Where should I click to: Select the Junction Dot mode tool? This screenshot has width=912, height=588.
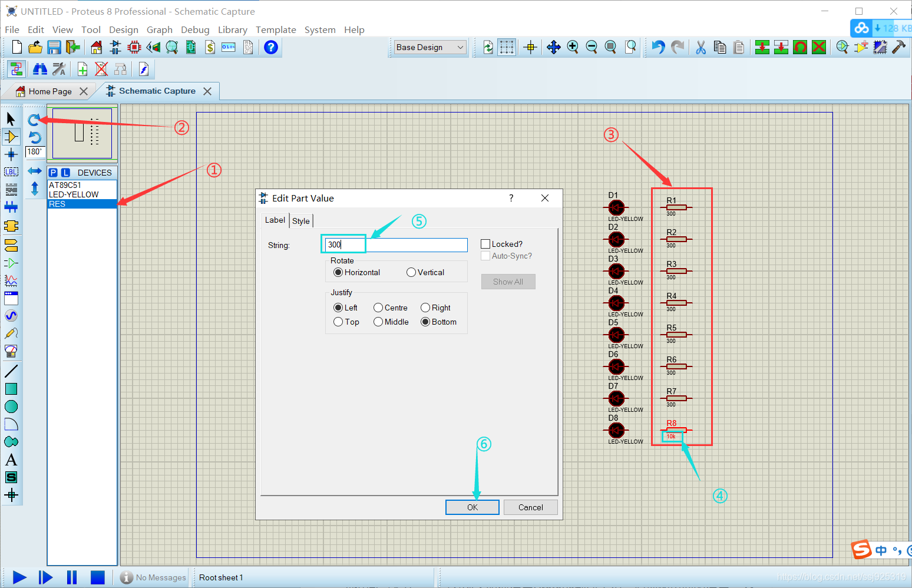pos(11,154)
